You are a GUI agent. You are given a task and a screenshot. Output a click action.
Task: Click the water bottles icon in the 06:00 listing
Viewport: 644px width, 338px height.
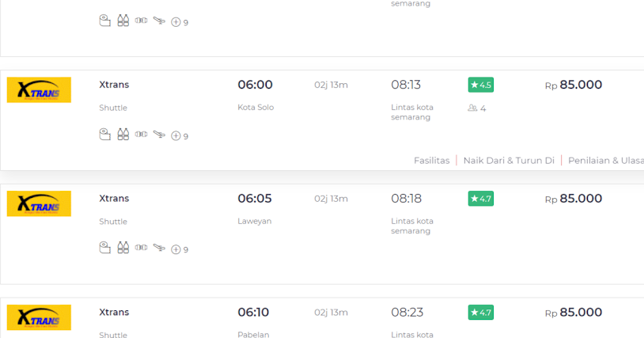[x=123, y=135]
